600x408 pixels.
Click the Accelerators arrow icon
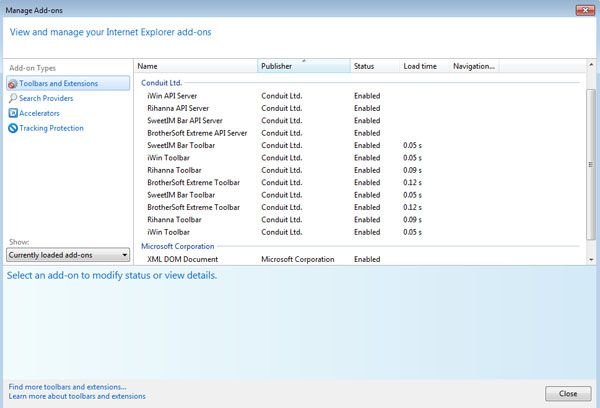[x=13, y=113]
